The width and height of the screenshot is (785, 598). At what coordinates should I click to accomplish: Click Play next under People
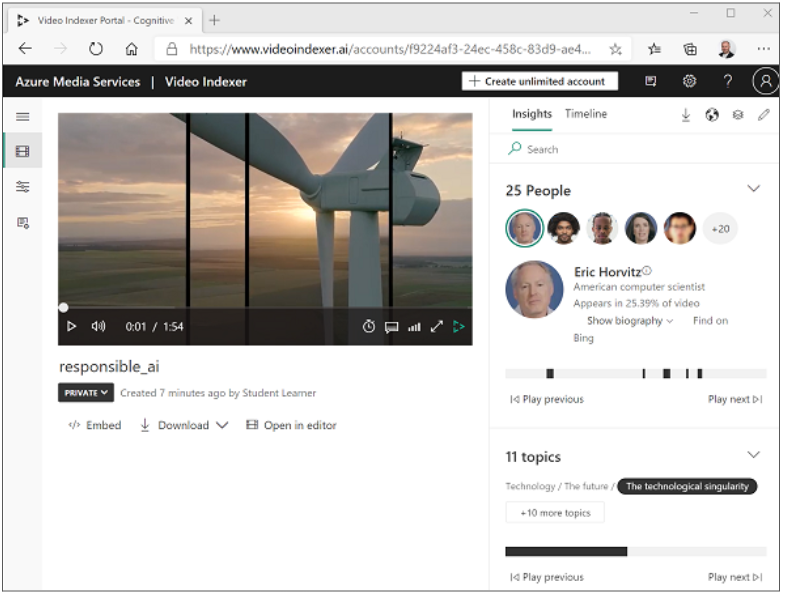[737, 401]
